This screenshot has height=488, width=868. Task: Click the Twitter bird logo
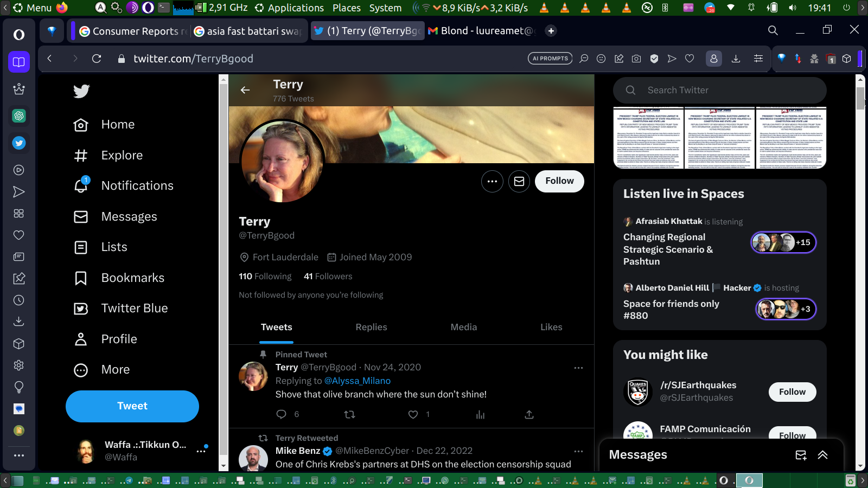tap(81, 91)
